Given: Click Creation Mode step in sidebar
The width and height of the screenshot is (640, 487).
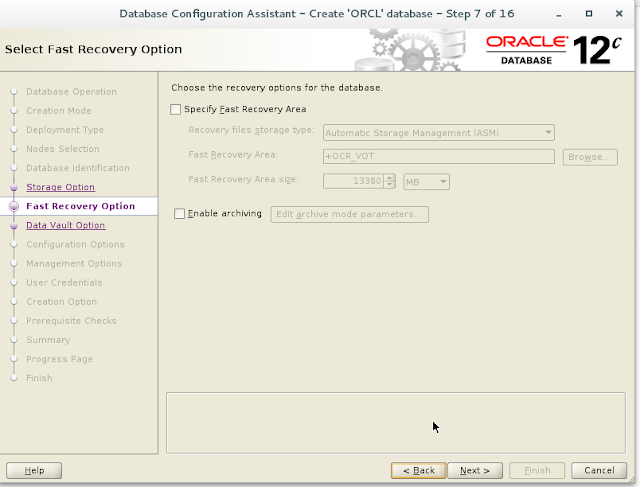Looking at the screenshot, I should 59,111.
